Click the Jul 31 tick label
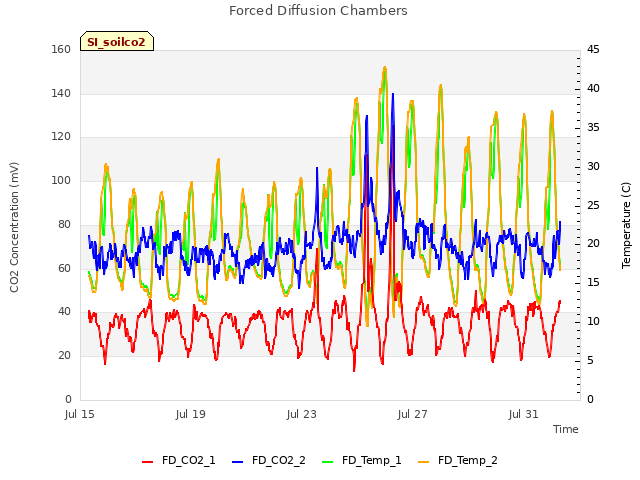Viewport: 640px width, 480px height. (524, 414)
